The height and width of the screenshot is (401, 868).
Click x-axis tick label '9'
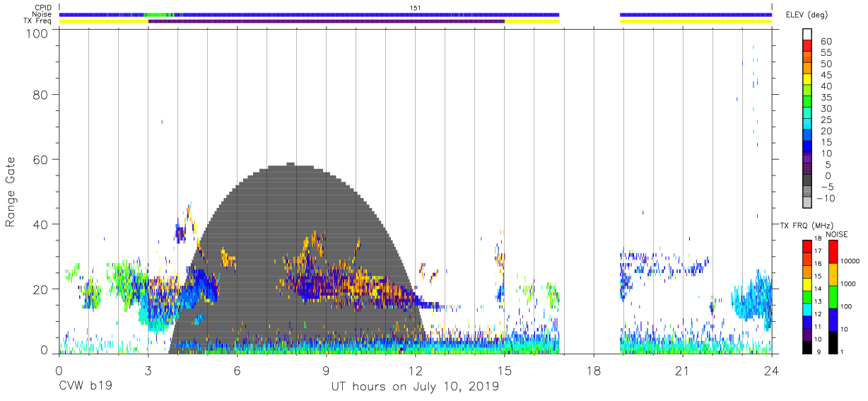[x=326, y=371]
